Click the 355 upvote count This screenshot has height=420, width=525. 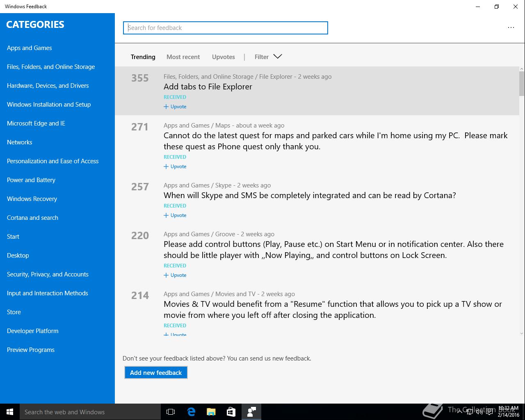tap(140, 78)
